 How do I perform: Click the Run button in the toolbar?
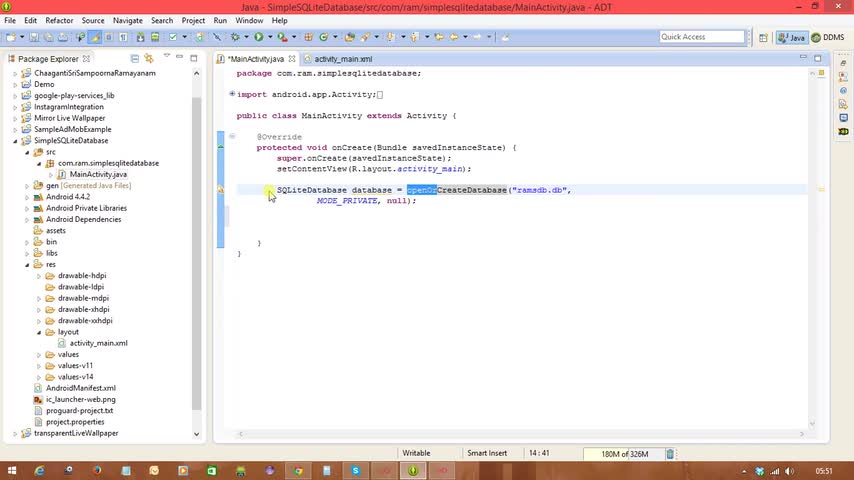[258, 37]
